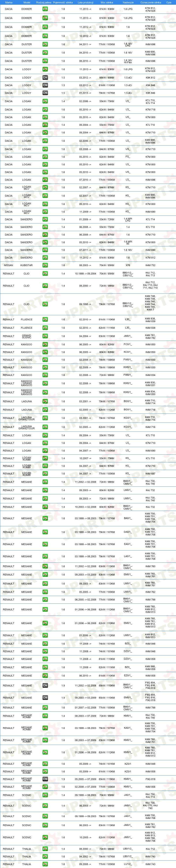Click the diesel ON icon for Megane Kombi 1.9
This screenshot has height=868, width=176.
[x=45, y=779]
